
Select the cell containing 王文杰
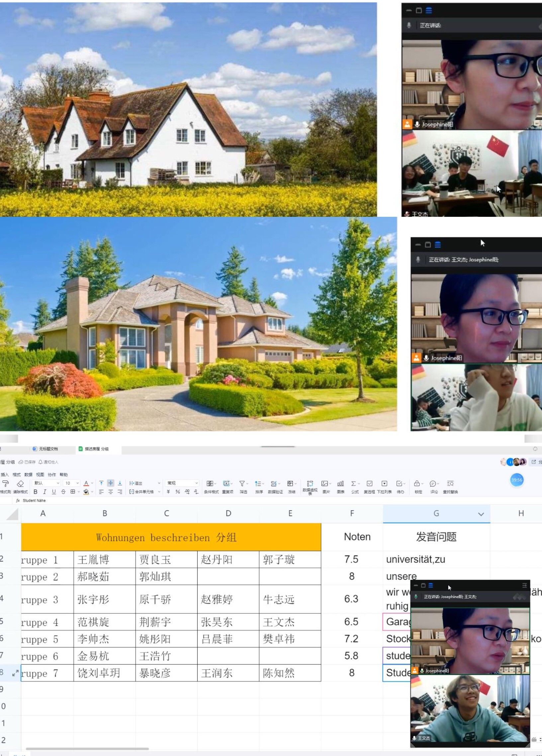[290, 622]
